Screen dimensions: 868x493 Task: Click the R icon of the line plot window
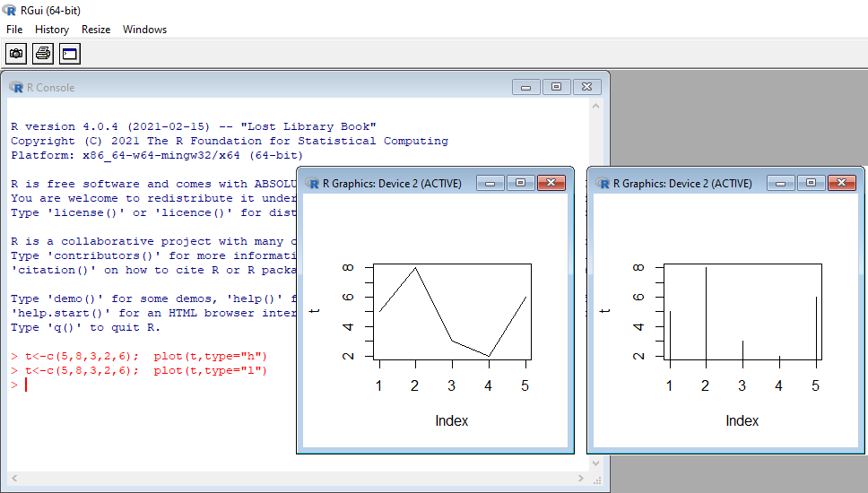click(313, 183)
